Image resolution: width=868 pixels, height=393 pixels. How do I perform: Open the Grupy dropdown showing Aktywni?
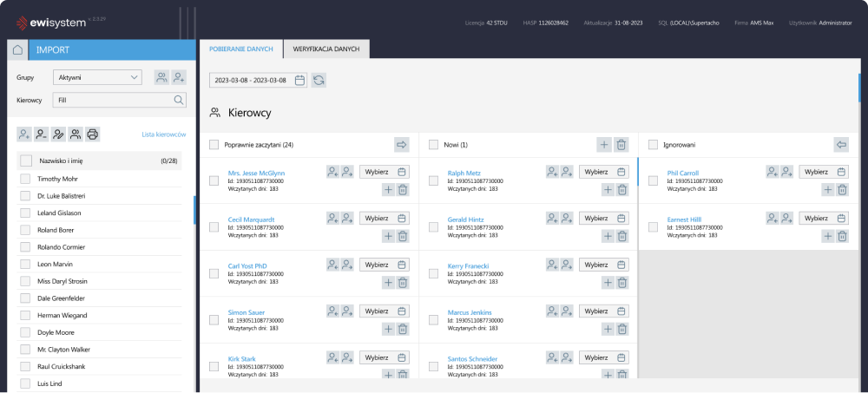coord(96,77)
